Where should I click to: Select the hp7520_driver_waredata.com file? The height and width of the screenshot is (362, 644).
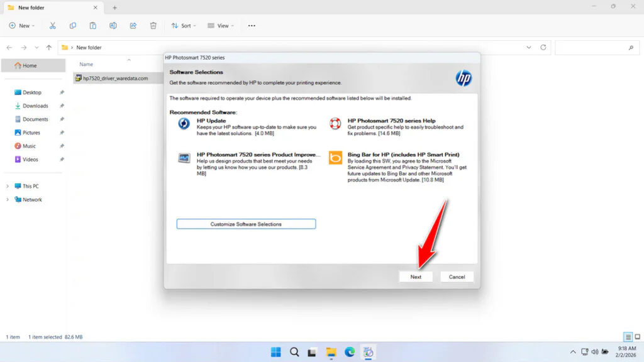(x=116, y=78)
